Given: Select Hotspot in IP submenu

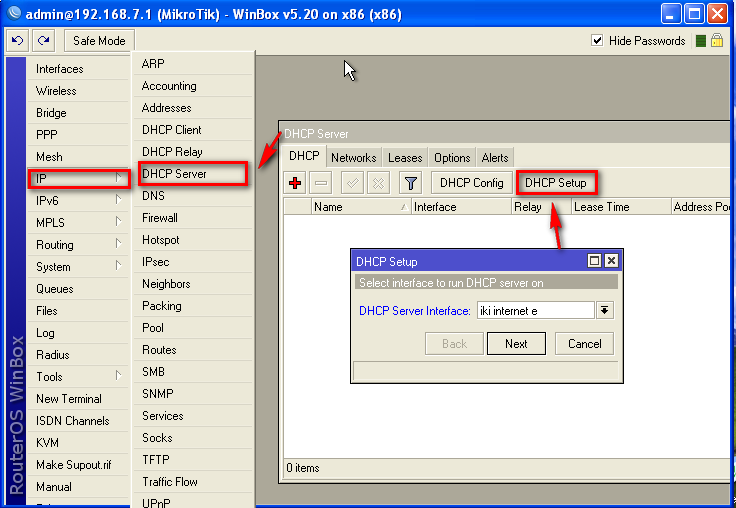Looking at the screenshot, I should (x=193, y=240).
